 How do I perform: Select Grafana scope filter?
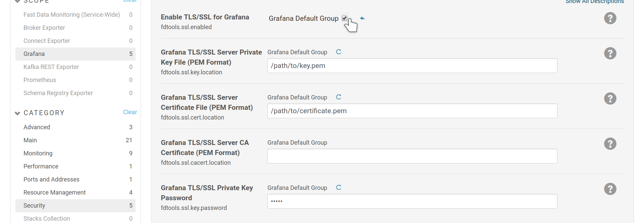[75, 54]
